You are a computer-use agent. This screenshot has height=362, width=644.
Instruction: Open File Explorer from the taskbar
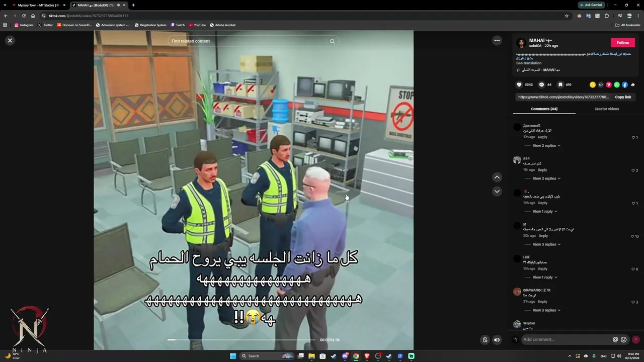pos(311,356)
